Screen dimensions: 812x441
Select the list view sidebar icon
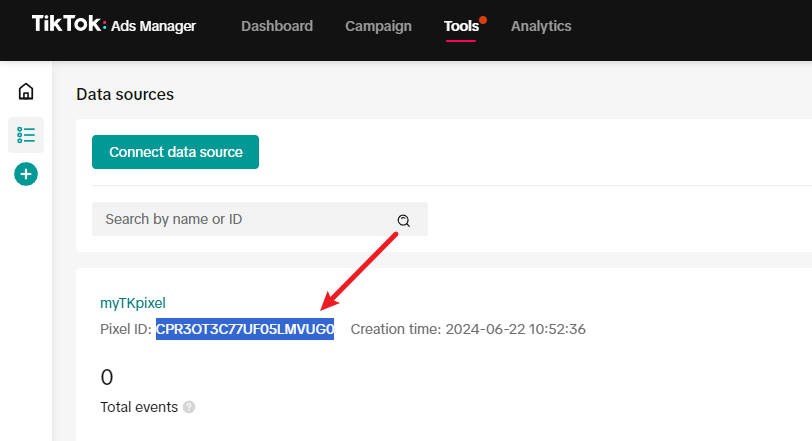[26, 134]
